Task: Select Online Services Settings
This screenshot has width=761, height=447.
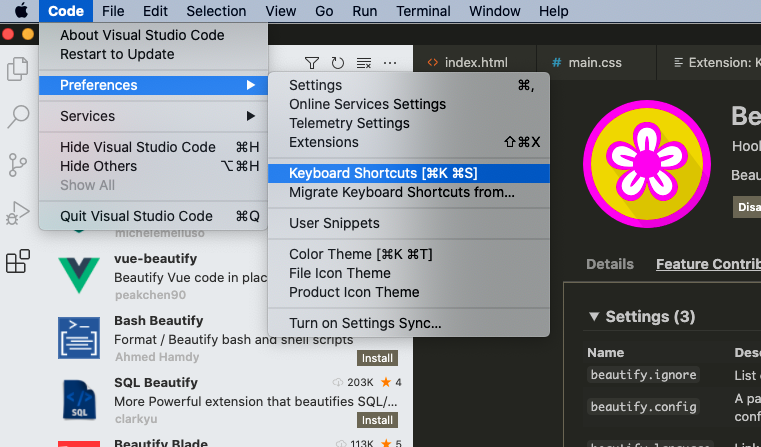Action: 409,104
